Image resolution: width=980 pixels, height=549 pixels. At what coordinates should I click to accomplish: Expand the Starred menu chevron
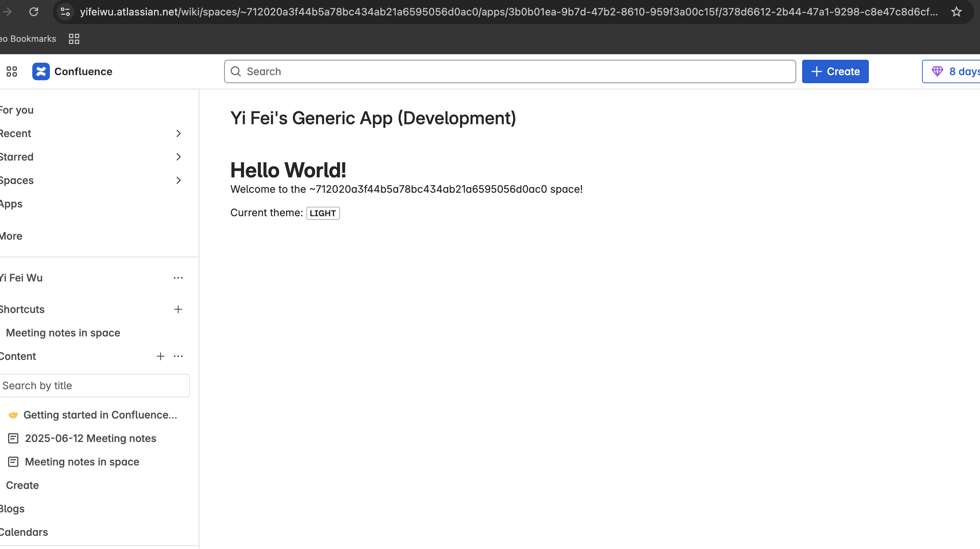click(178, 157)
